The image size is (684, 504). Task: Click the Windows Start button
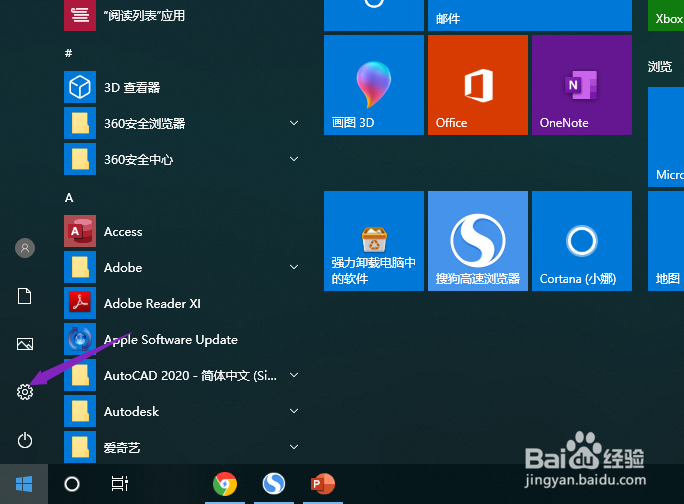(x=24, y=484)
